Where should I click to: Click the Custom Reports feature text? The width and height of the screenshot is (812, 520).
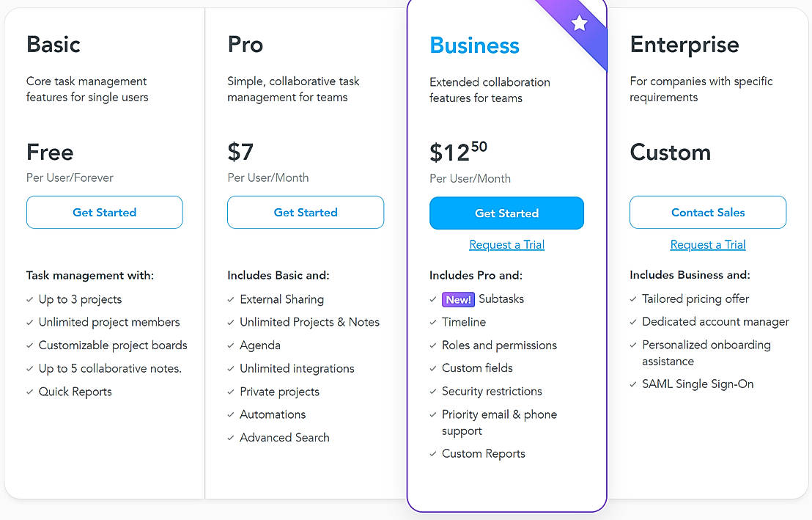click(x=484, y=454)
